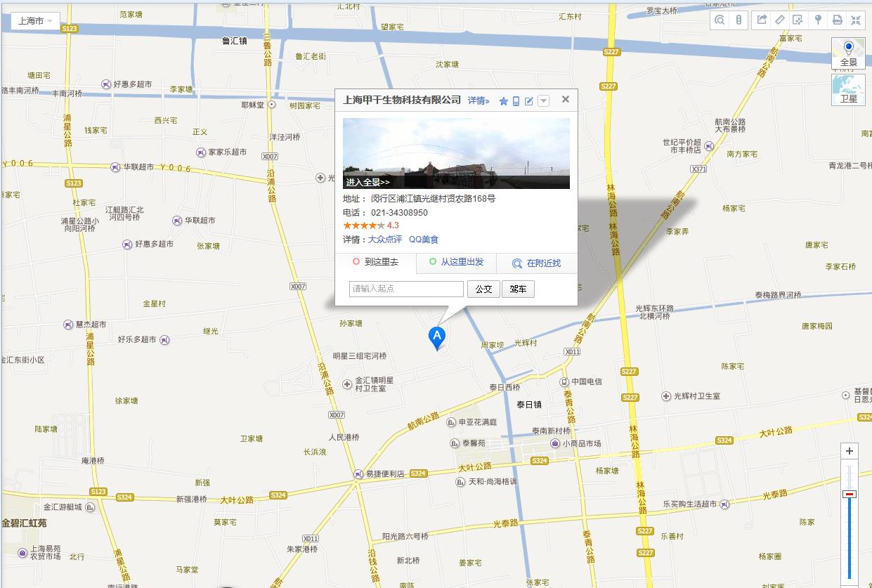The height and width of the screenshot is (588, 872).
Task: Click the 上海易苑农贸市场 map label
Action: pos(46,552)
